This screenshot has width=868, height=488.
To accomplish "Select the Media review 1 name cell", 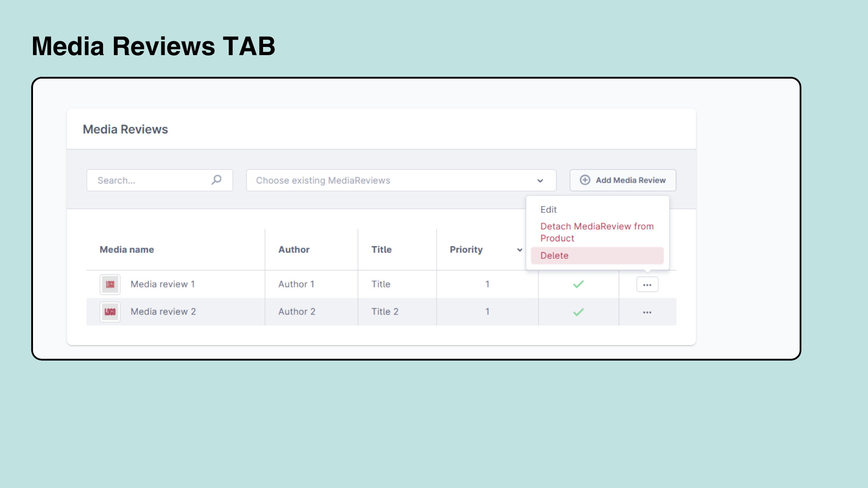I will coord(163,284).
